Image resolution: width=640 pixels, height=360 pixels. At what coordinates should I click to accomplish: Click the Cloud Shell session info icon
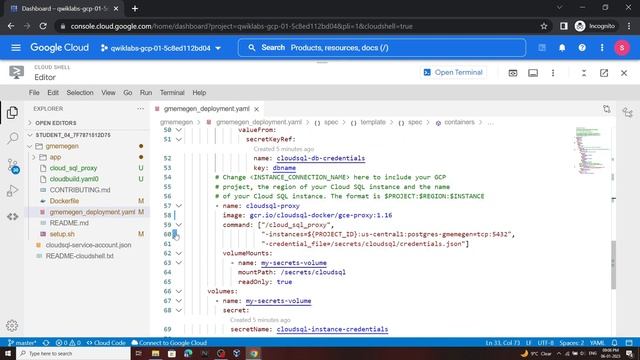[533, 73]
